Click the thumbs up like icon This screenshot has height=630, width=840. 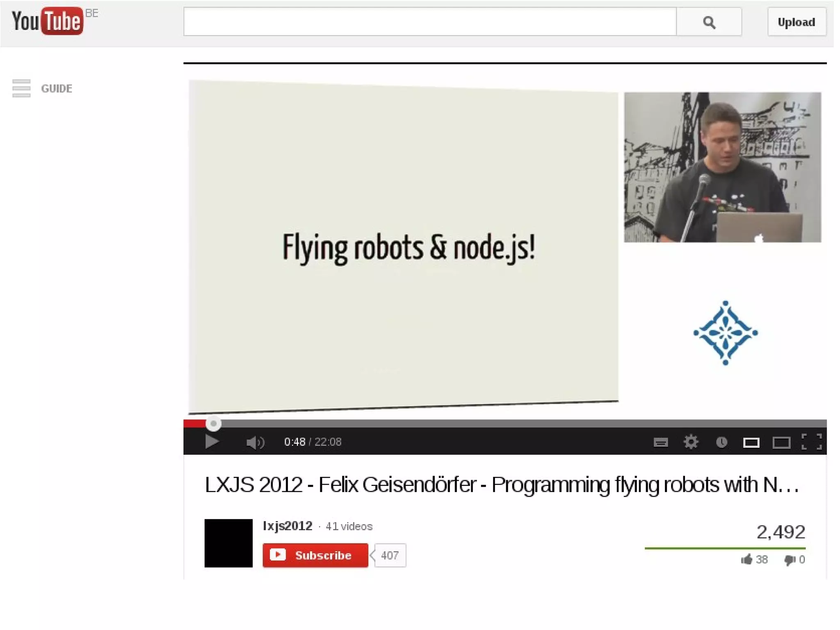tap(746, 559)
